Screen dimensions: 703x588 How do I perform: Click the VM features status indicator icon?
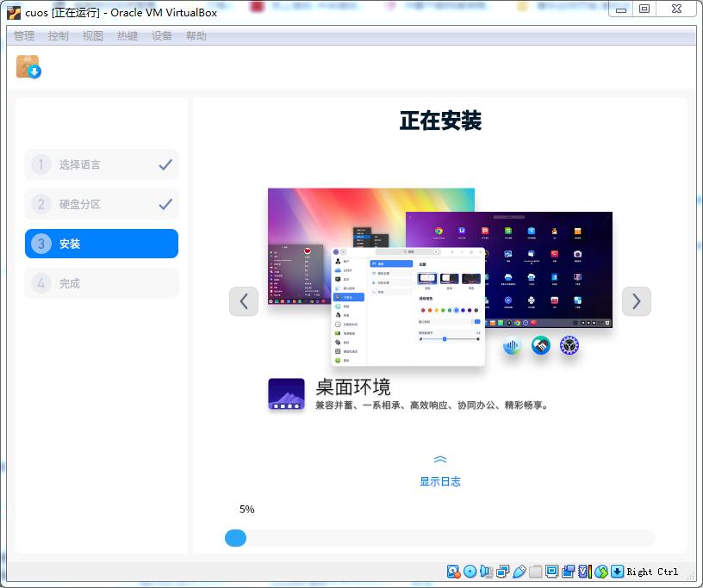[x=583, y=571]
